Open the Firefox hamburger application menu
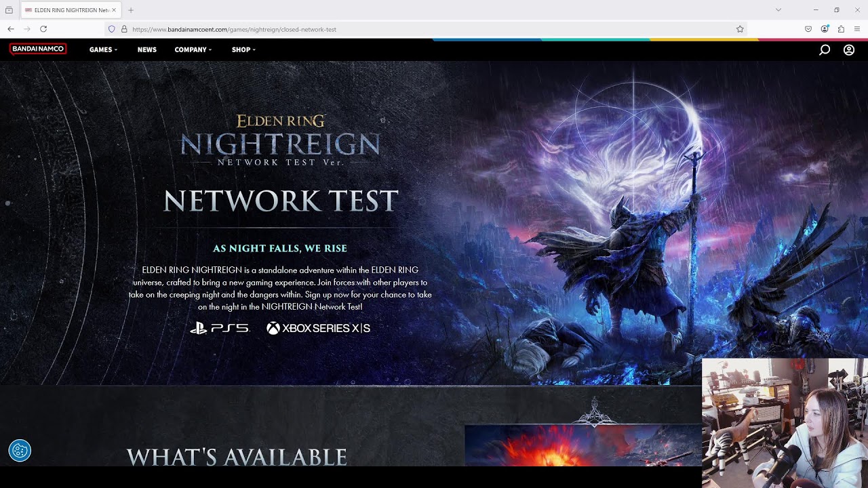 857,29
